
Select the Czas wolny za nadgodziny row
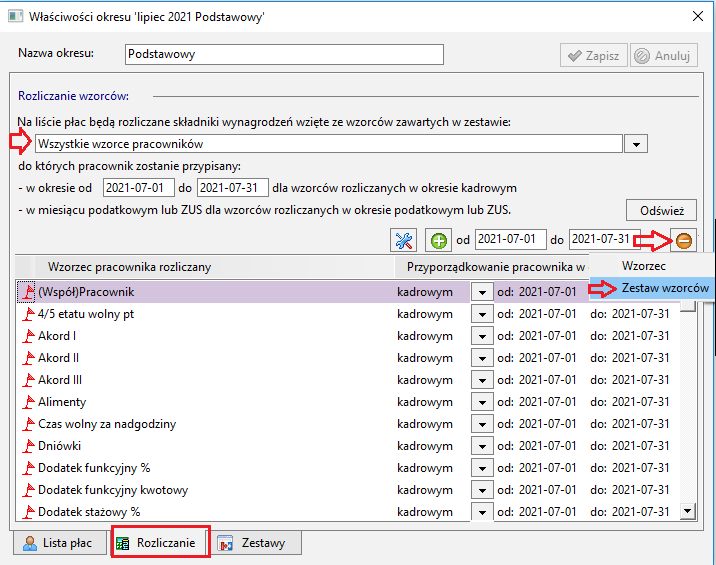[347, 424]
